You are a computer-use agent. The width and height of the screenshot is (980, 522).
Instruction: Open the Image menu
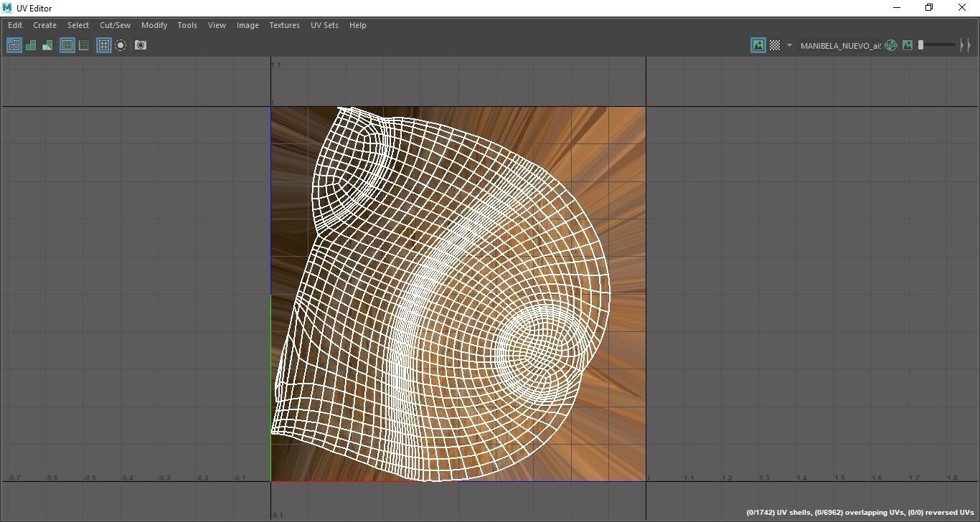[x=248, y=25]
